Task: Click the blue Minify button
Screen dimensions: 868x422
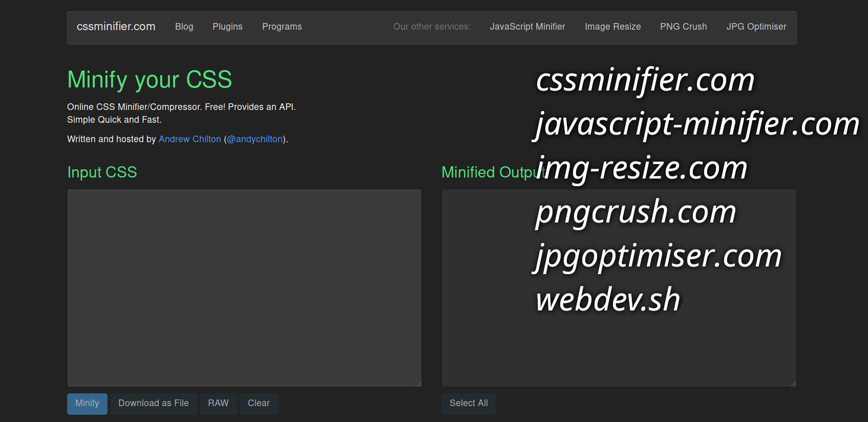Action: click(x=87, y=404)
